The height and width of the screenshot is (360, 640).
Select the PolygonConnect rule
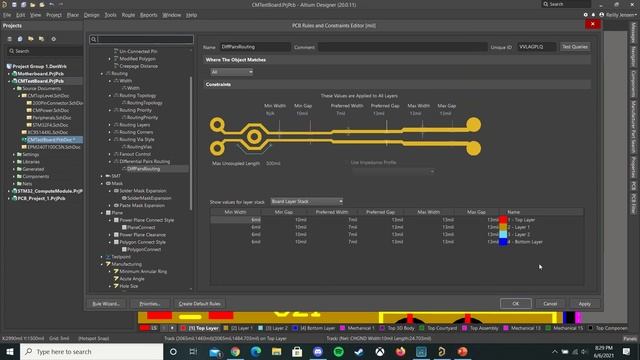143,249
